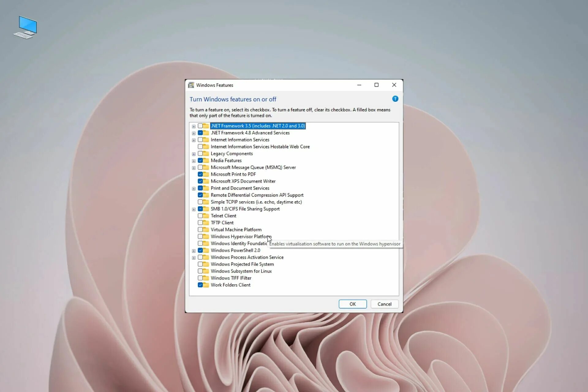Click the Cancel button

(x=384, y=304)
